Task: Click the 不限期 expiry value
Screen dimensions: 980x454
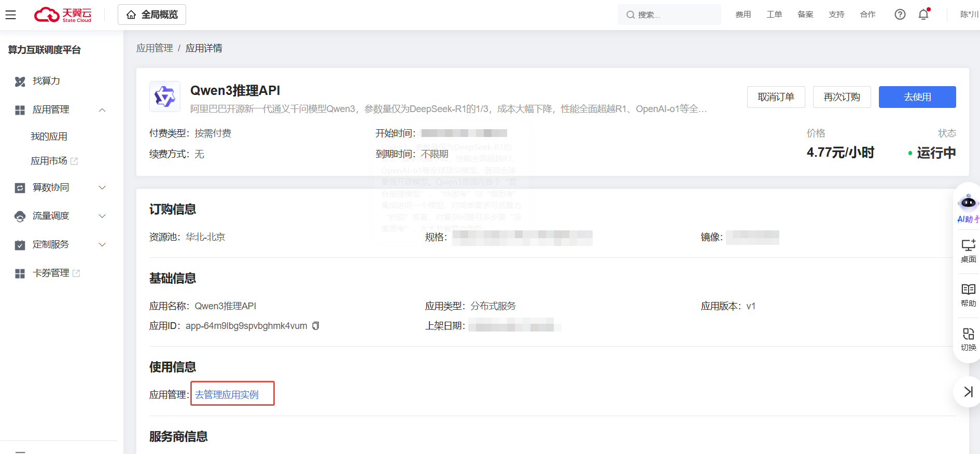Action: [435, 154]
